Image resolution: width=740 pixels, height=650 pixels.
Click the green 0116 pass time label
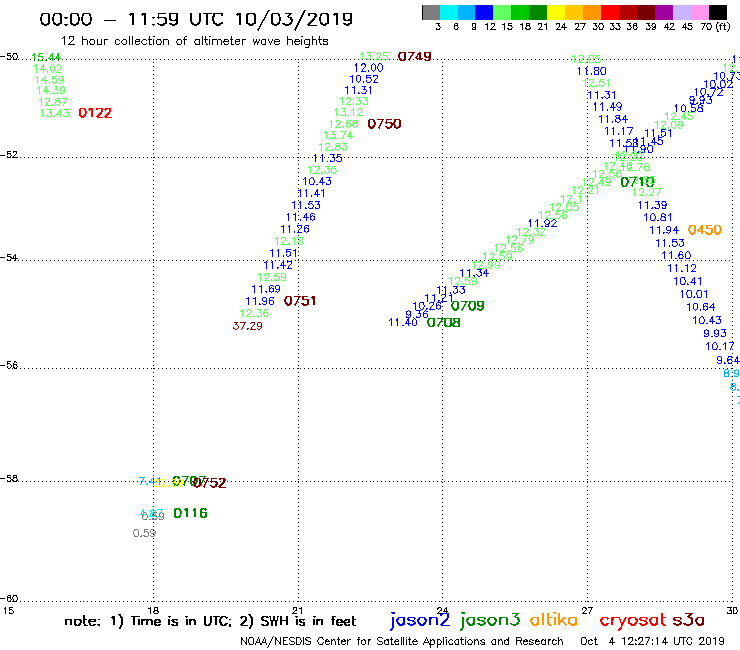pos(191,513)
